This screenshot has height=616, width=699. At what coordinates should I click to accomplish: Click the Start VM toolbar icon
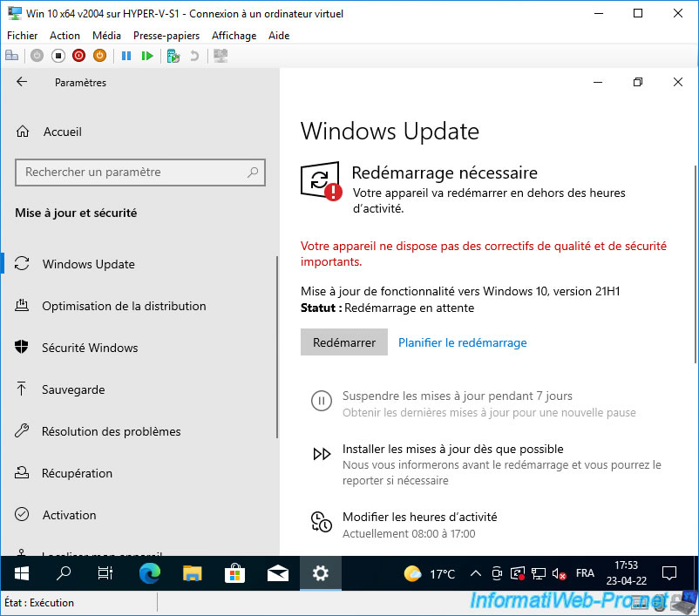[37, 56]
